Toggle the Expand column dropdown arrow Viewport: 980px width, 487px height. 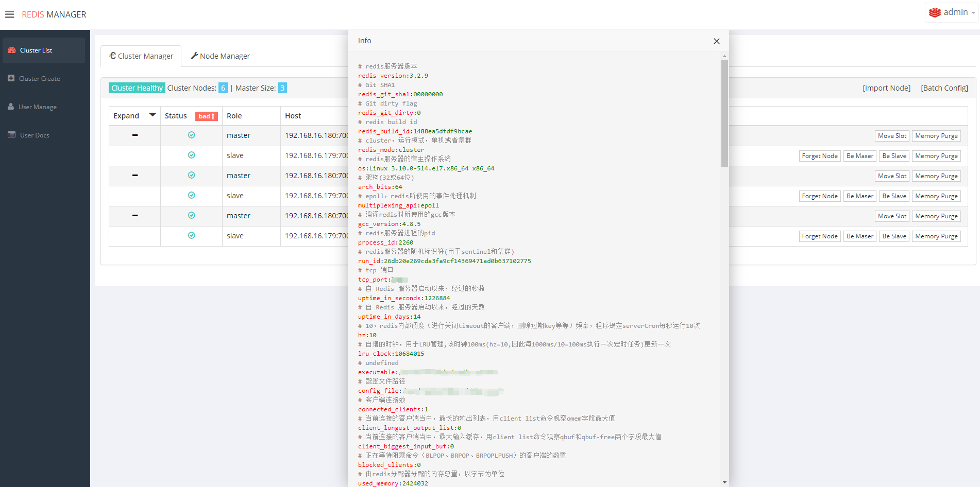(153, 115)
